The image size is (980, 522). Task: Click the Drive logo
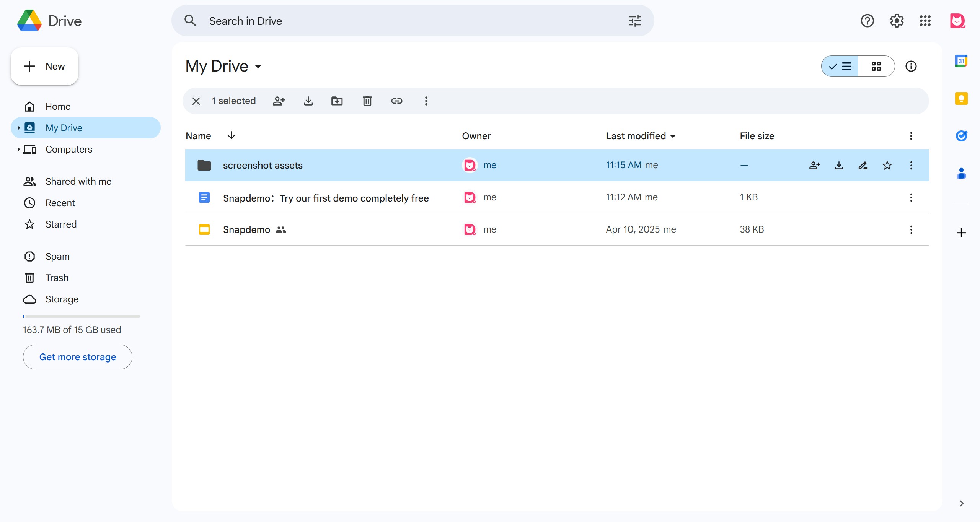click(x=49, y=21)
